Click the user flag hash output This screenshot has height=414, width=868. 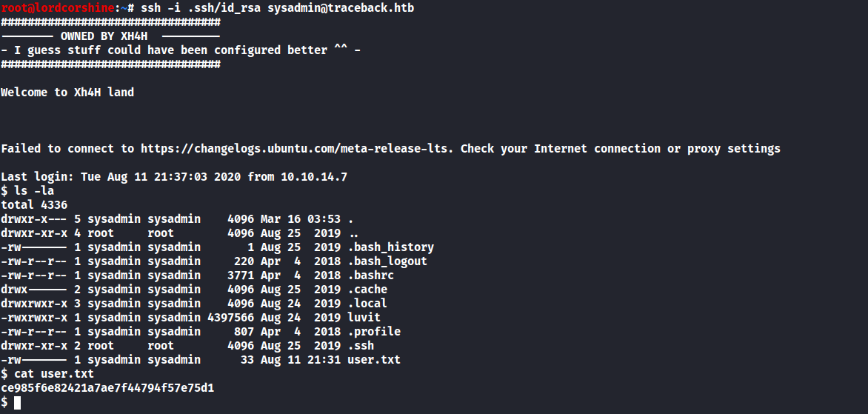[x=107, y=388]
